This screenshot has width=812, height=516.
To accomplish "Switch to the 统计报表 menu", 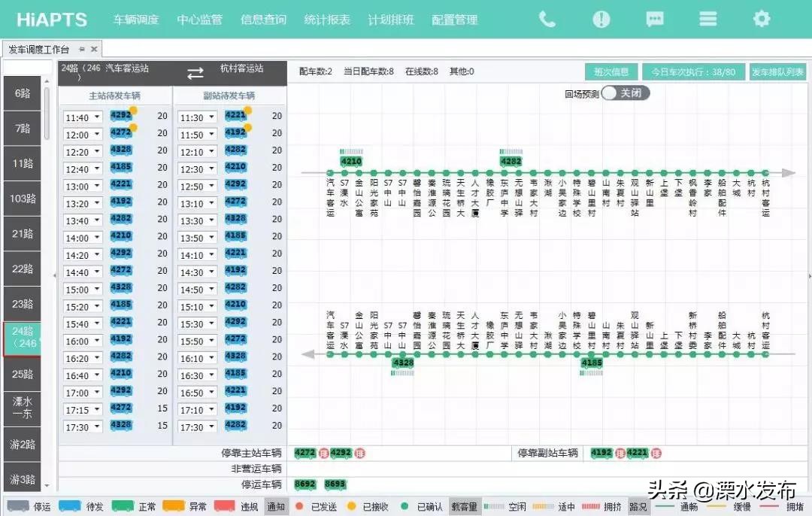I will (x=326, y=20).
